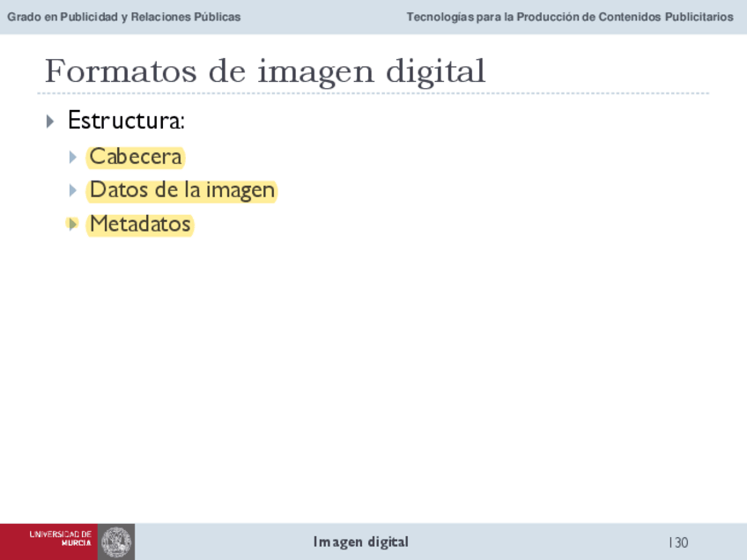The image size is (747, 560).
Task: Click the Universidad de Murcia seal emblem
Action: 116,542
